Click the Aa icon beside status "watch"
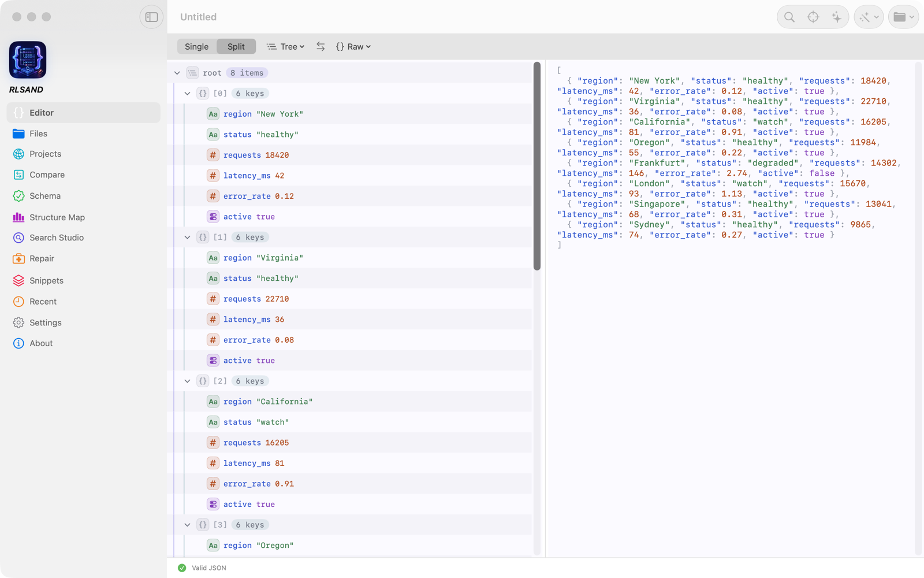 point(213,422)
